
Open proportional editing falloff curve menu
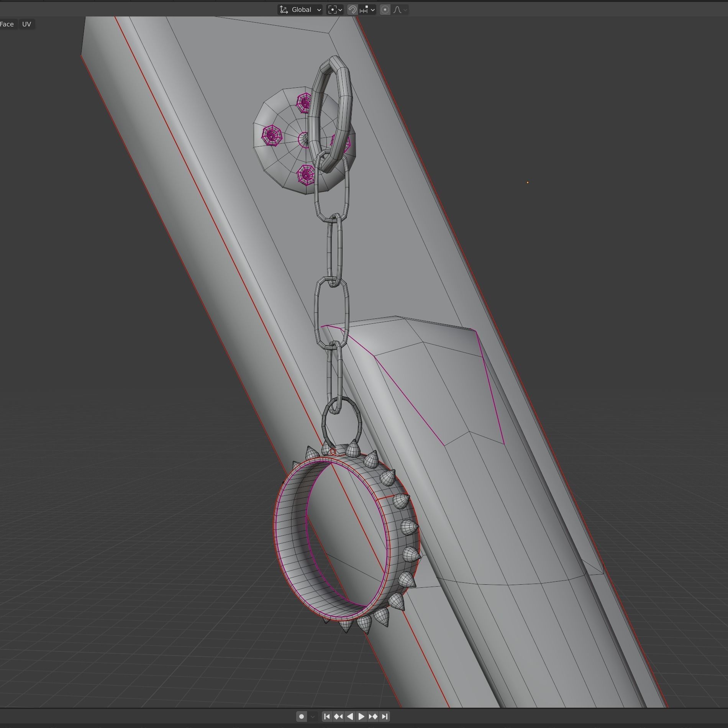click(x=400, y=10)
